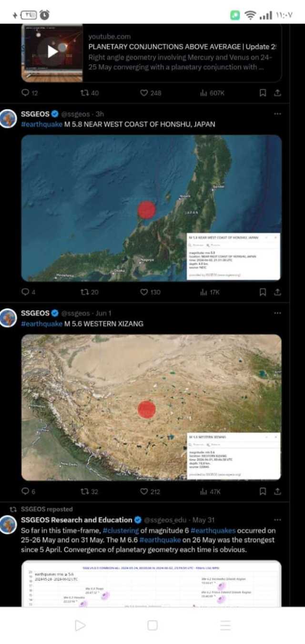Viewport: 305px width, 644px height.
Task: Play the Planetary Conjunctions YouTube video
Action: (x=52, y=51)
